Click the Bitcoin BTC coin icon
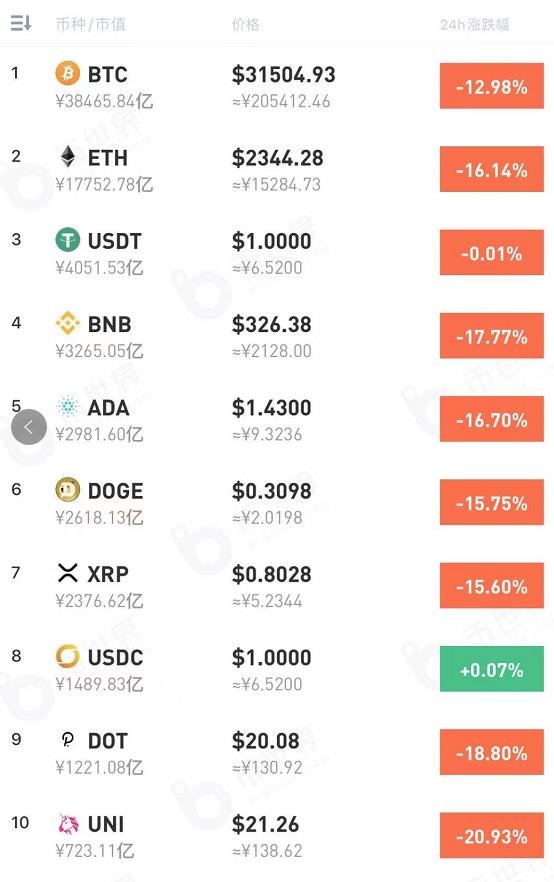554x882 pixels. (67, 73)
